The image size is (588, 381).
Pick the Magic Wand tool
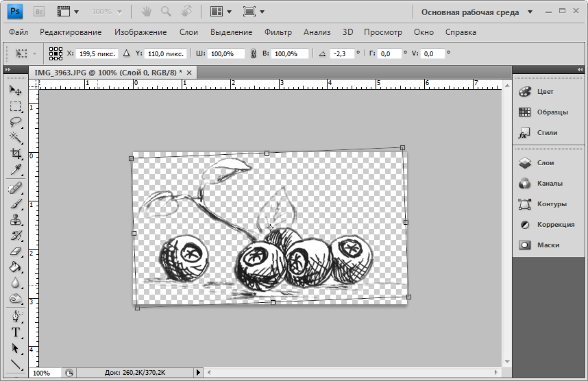(x=15, y=138)
